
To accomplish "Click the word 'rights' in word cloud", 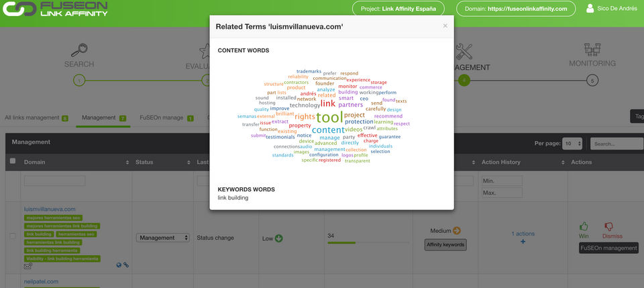I will [x=305, y=117].
